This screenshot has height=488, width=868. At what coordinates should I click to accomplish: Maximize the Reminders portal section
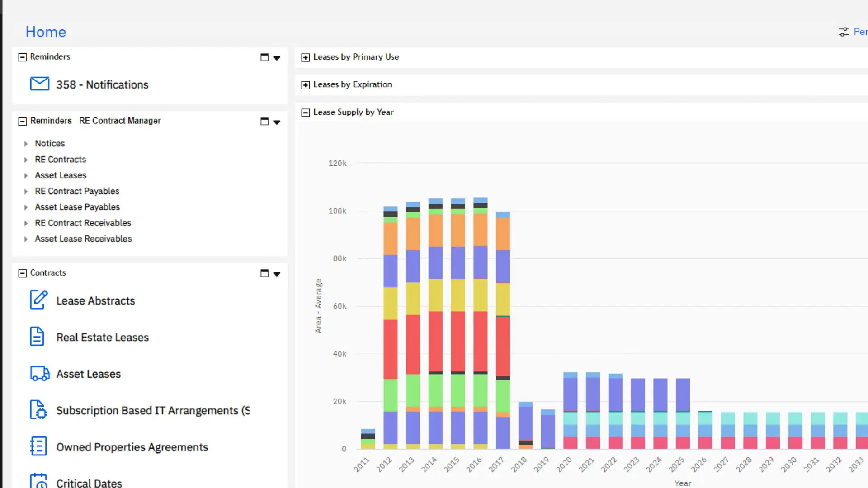click(x=264, y=57)
